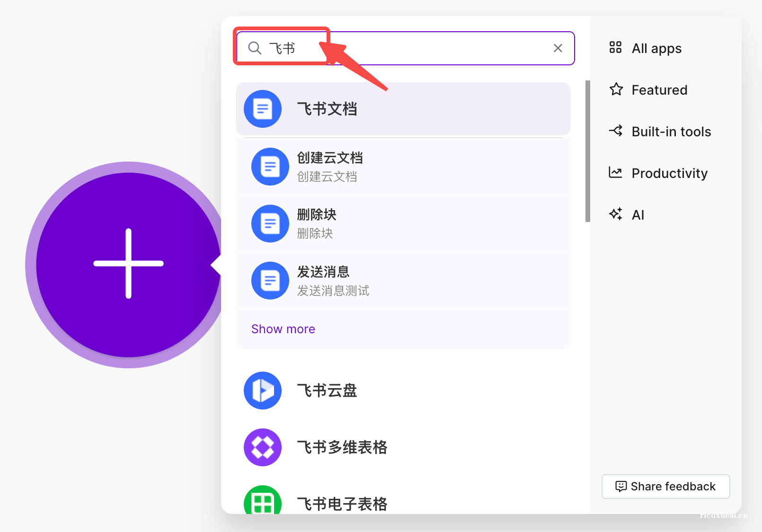Click the 发送消息 module icon
The height and width of the screenshot is (532, 762).
click(270, 281)
